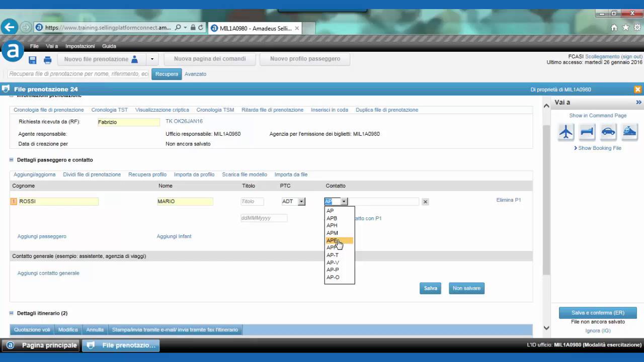The image size is (644, 362).
Task: Click Elimina P1 link
Action: [509, 200]
